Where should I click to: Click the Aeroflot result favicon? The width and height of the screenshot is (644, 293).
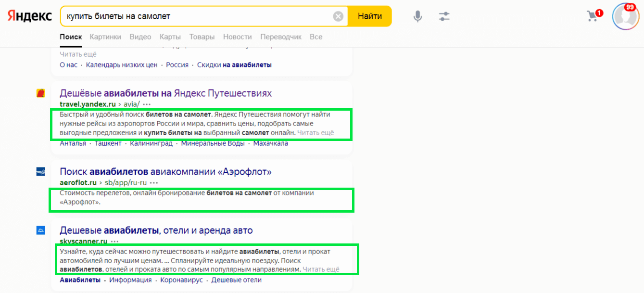click(x=41, y=172)
